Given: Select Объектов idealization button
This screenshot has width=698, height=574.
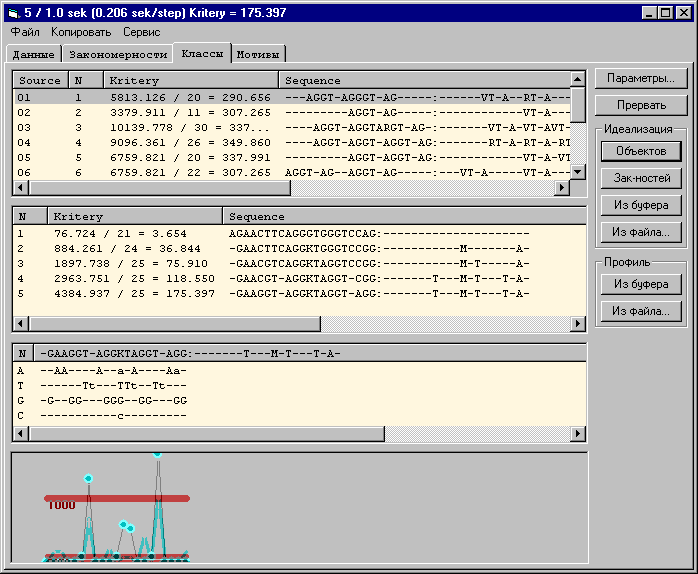Looking at the screenshot, I should pyautogui.click(x=640, y=152).
